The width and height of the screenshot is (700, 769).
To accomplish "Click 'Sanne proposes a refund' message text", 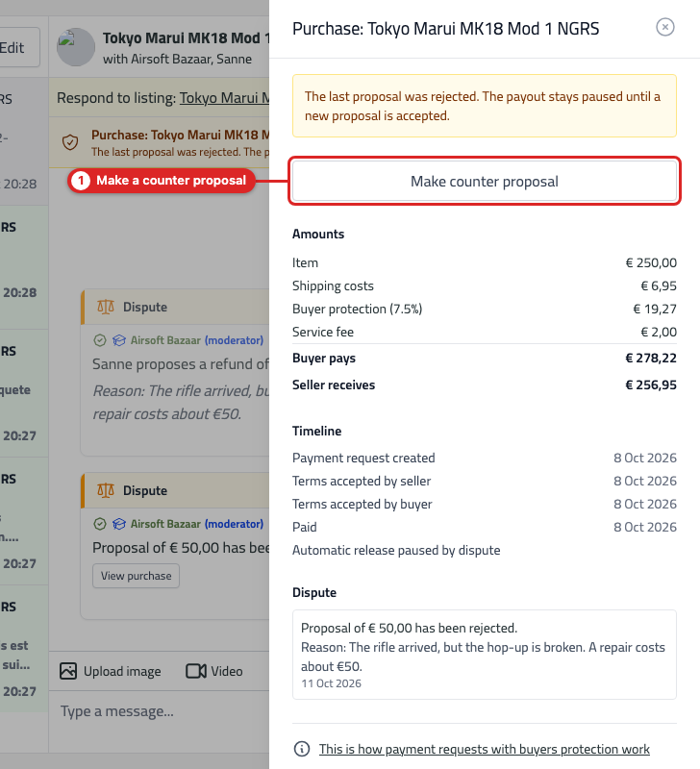I will [x=181, y=364].
